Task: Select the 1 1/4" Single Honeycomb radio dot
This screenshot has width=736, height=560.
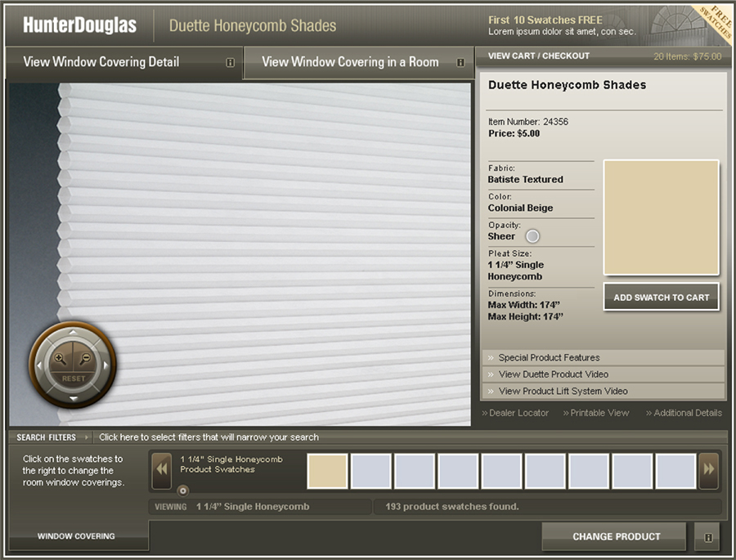Action: (183, 491)
